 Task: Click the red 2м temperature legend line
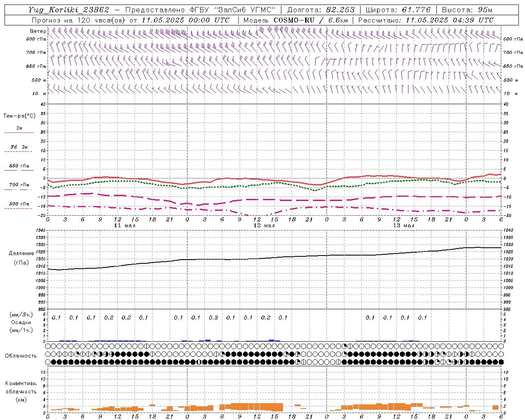click(x=19, y=132)
